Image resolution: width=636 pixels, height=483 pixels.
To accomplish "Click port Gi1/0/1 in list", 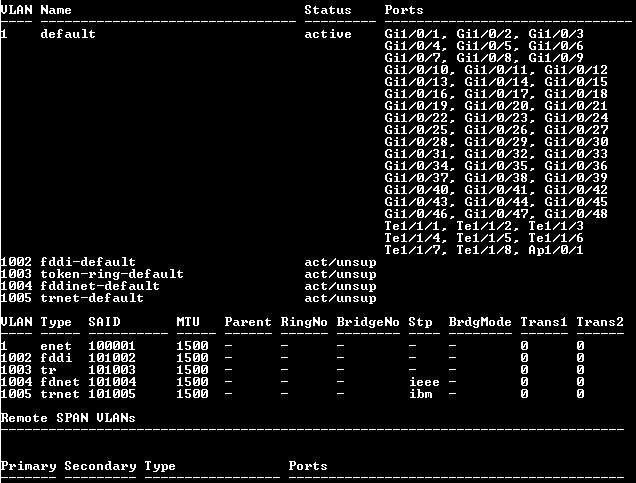I will coord(412,34).
